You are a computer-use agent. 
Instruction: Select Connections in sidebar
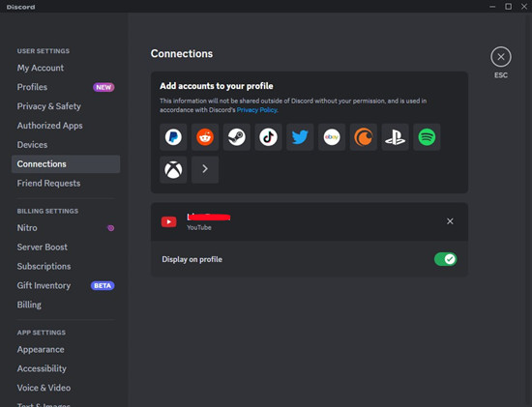click(66, 164)
